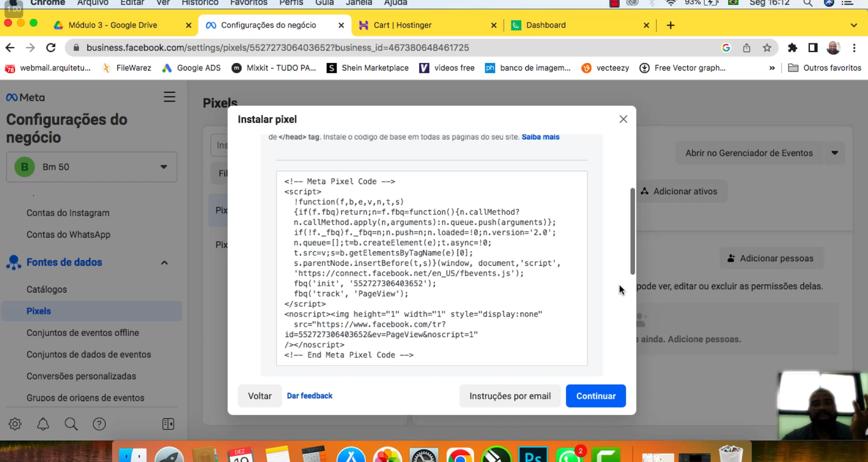Click Instruções por email button
Screen dimensions: 868x462
coord(510,396)
